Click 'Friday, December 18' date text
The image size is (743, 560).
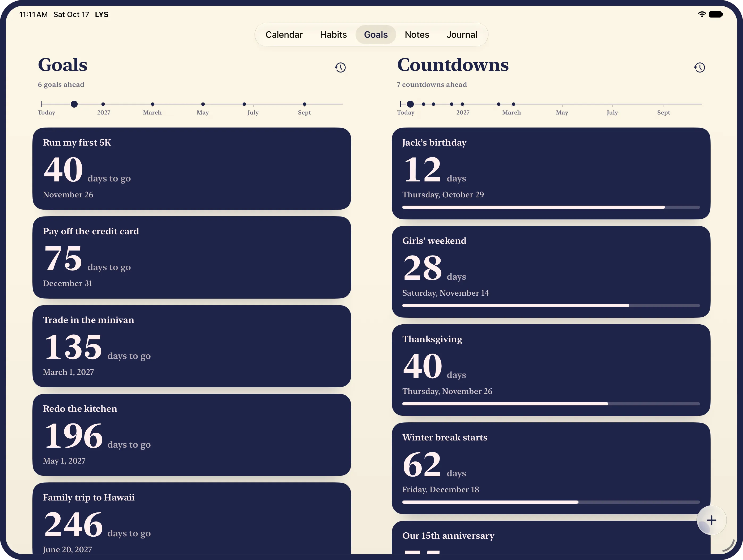coord(441,490)
